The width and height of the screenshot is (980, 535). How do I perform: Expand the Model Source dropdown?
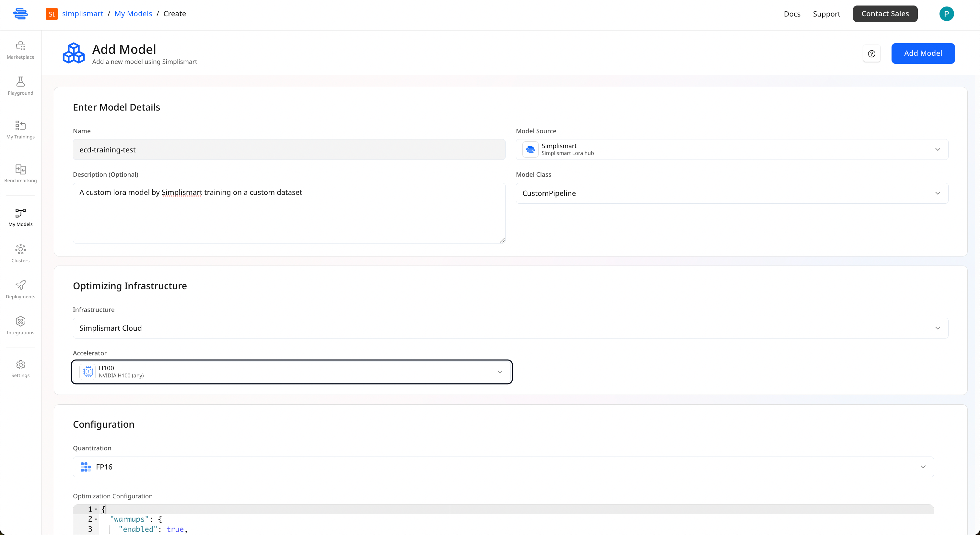731,149
